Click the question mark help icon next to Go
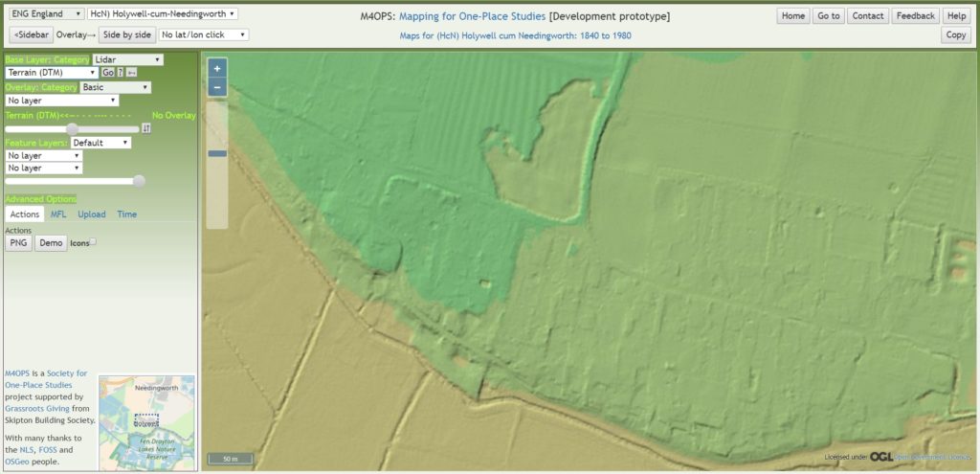Screen dimensions: 980x474 pyautogui.click(x=121, y=73)
